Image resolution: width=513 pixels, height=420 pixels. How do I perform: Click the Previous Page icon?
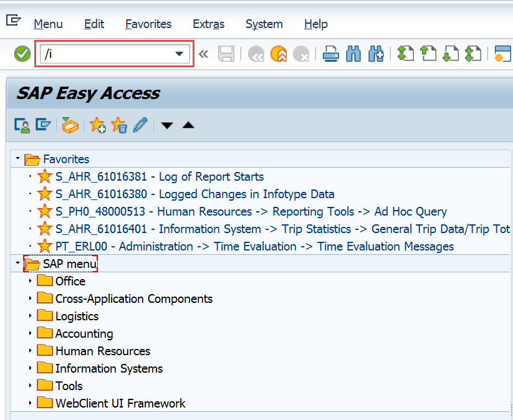(428, 54)
